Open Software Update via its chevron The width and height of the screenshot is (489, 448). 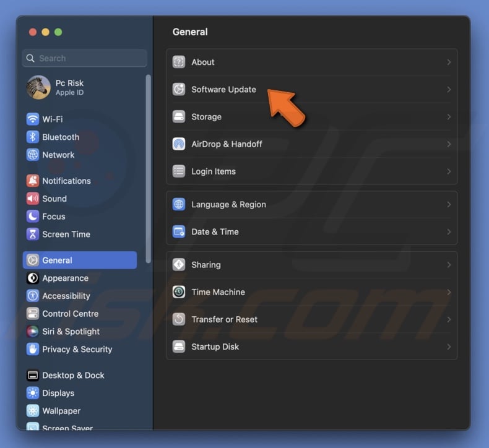(449, 90)
